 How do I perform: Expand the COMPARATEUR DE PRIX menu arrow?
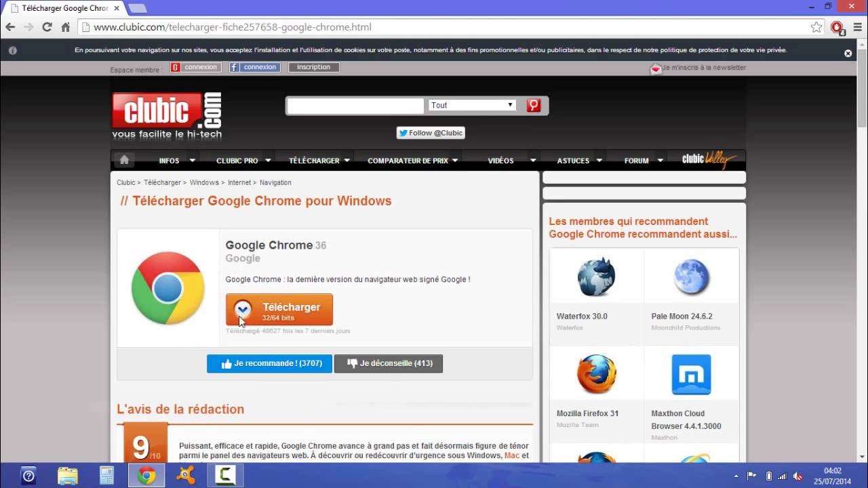[x=455, y=161]
